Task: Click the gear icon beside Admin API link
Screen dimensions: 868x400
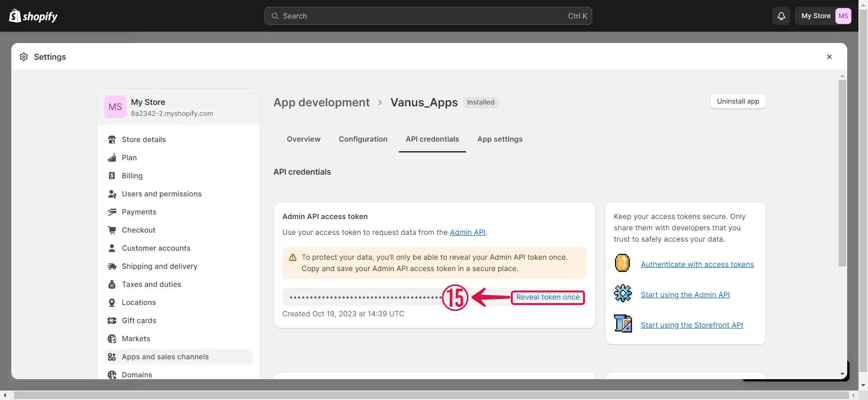Action: point(623,293)
